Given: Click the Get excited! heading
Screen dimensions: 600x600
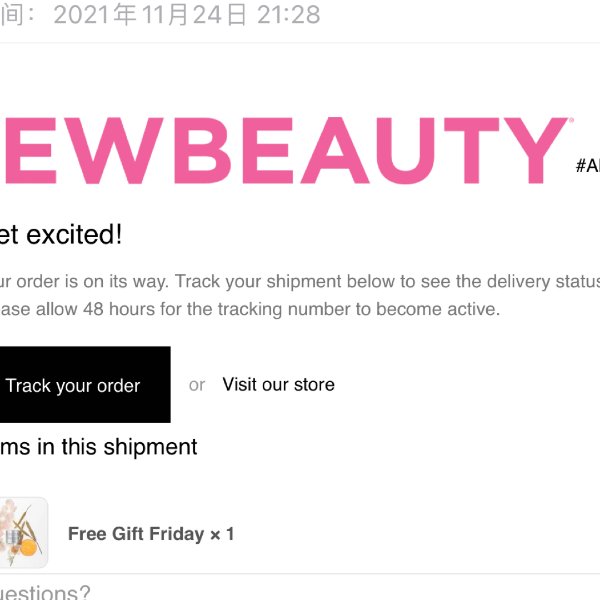Looking at the screenshot, I should (x=60, y=234).
